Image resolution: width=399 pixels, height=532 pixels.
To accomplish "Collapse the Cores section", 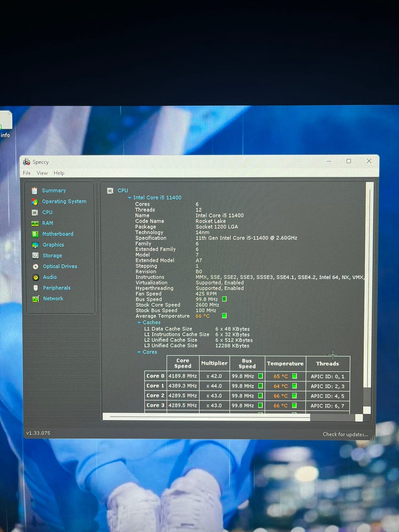I will click(x=139, y=352).
